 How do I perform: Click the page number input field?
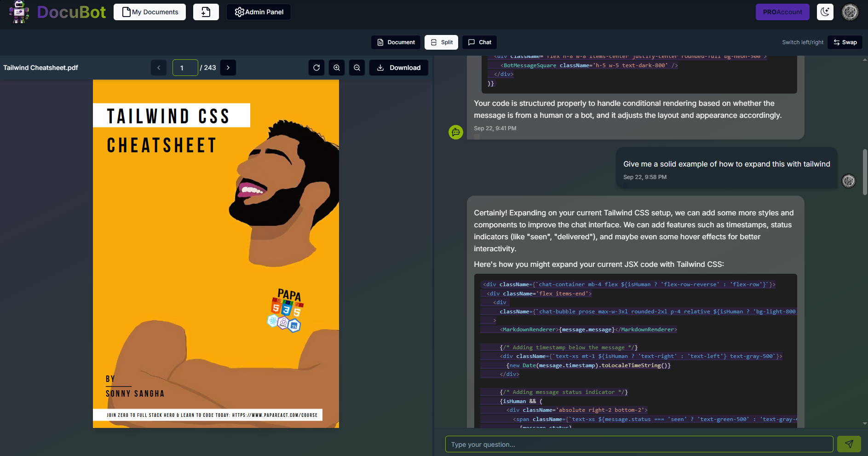click(x=185, y=68)
